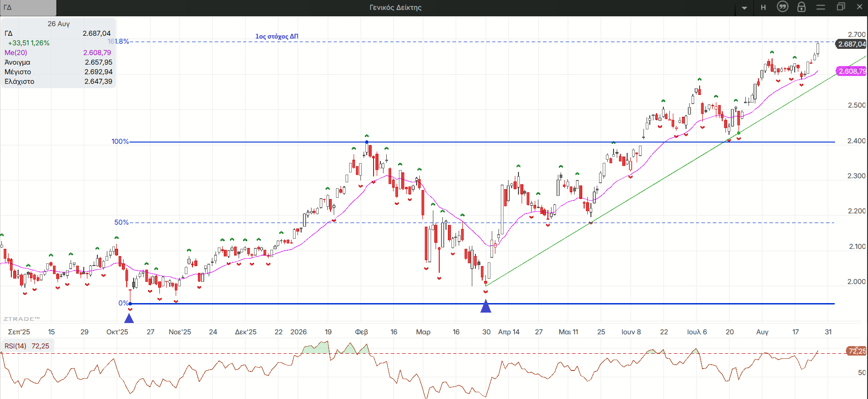Click the 100% Fibonacci level label

pyautogui.click(x=120, y=142)
